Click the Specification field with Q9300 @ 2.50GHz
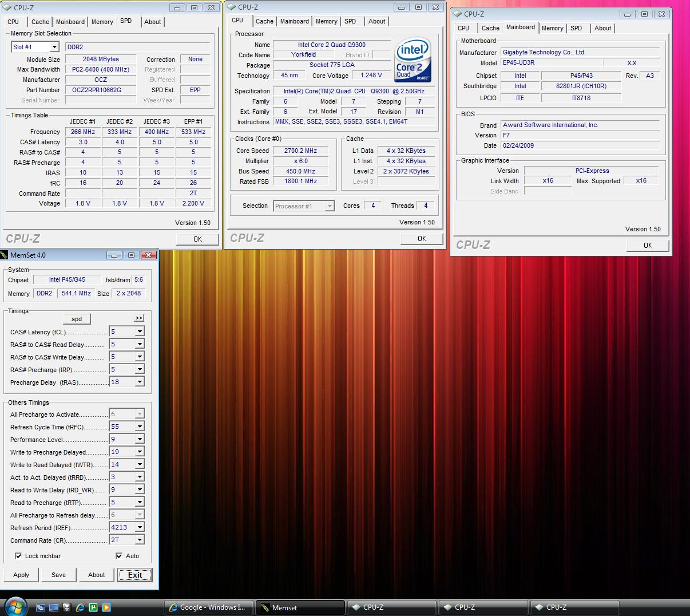Viewport: 690px width, 616px height. pyautogui.click(x=354, y=91)
